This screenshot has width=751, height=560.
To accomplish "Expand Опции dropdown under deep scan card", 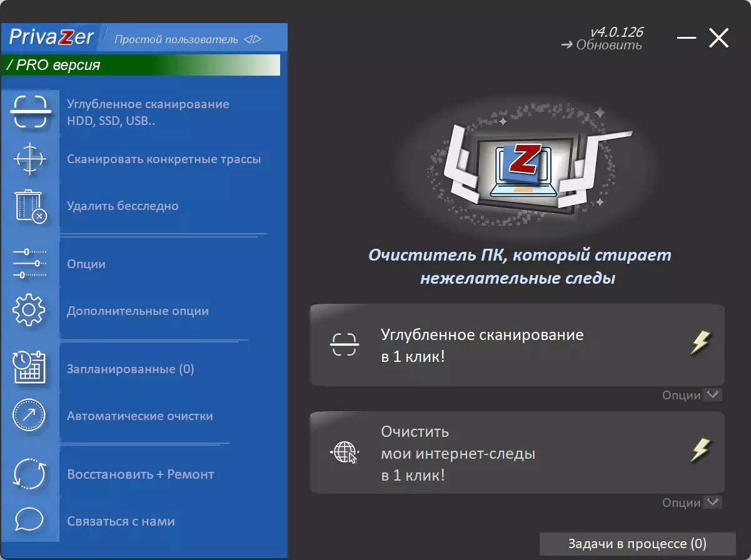I will click(x=692, y=395).
